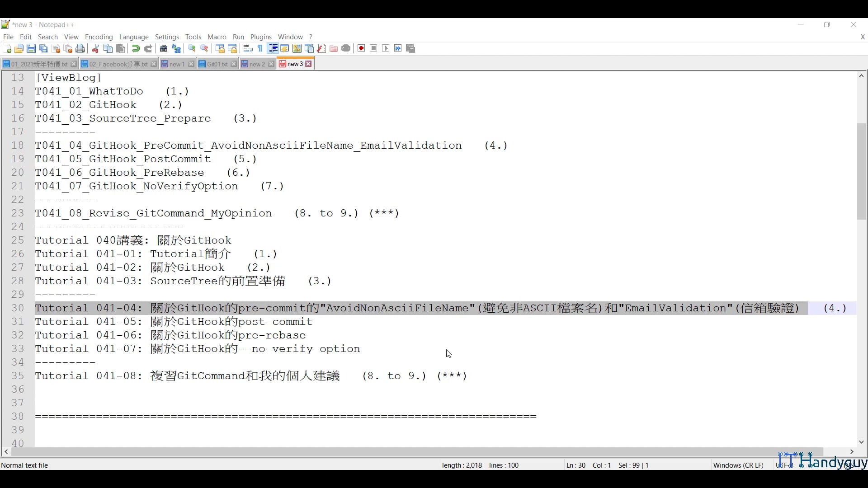This screenshot has width=868, height=488.
Task: Redo using the forward arrow icon
Action: tap(148, 48)
